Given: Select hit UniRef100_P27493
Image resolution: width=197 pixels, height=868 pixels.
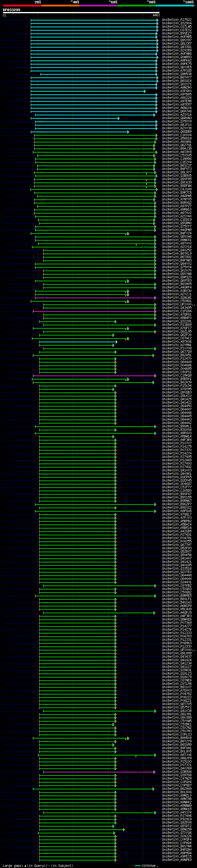Looking at the screenshot, I should tap(177, 464).
